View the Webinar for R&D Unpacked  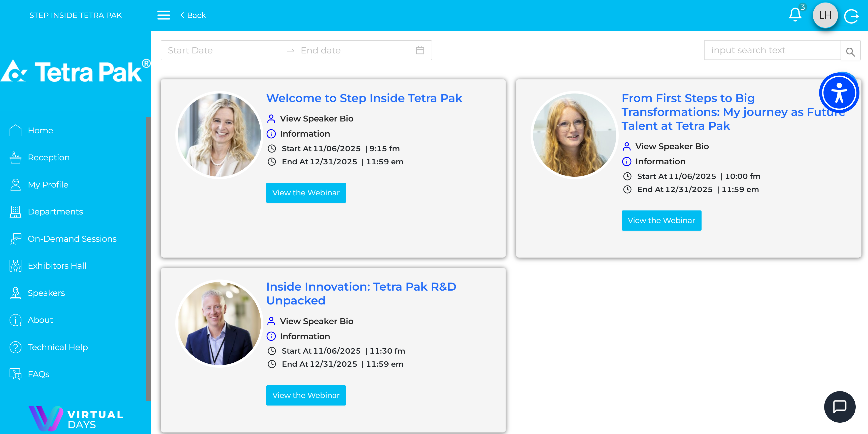click(306, 395)
